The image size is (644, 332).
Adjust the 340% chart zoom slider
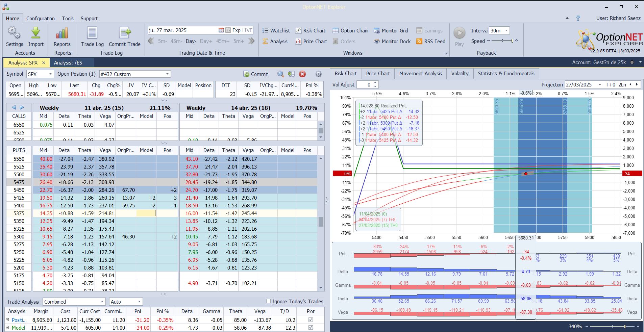[612, 326]
